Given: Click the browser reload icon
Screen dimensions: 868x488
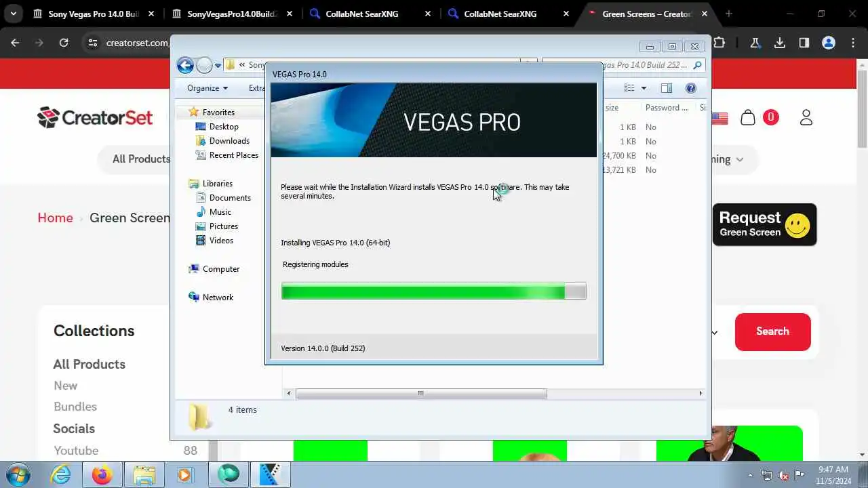Looking at the screenshot, I should (64, 43).
